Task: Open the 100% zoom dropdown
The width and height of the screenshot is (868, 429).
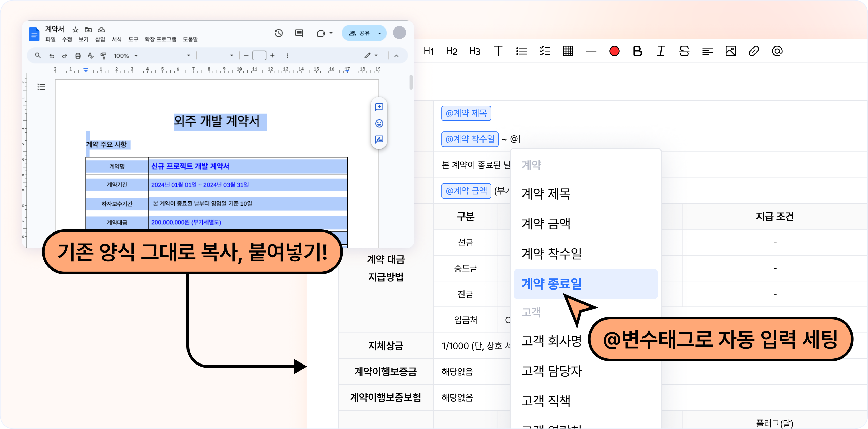Action: 125,56
